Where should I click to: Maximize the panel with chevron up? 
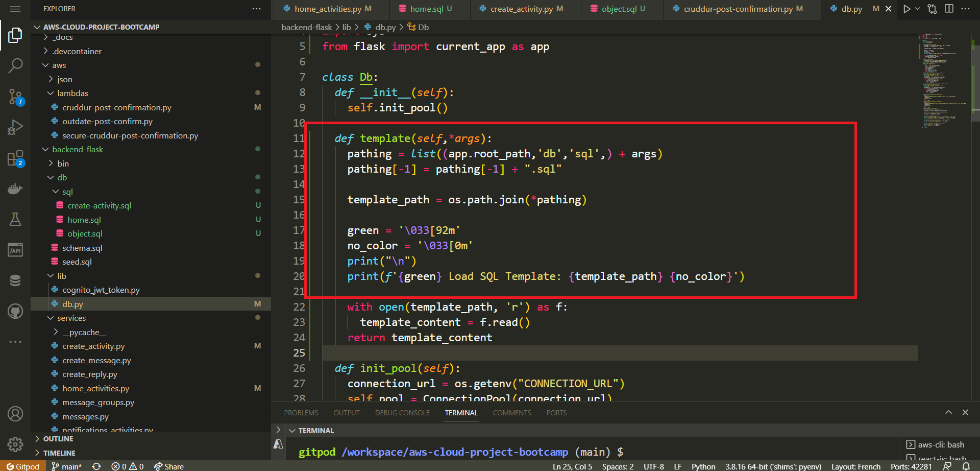pyautogui.click(x=948, y=412)
